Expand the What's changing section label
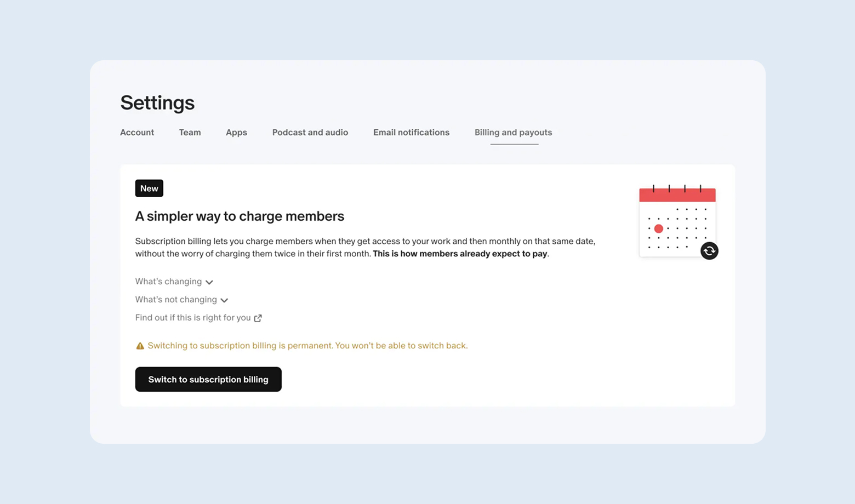This screenshot has width=855, height=504. (x=168, y=282)
